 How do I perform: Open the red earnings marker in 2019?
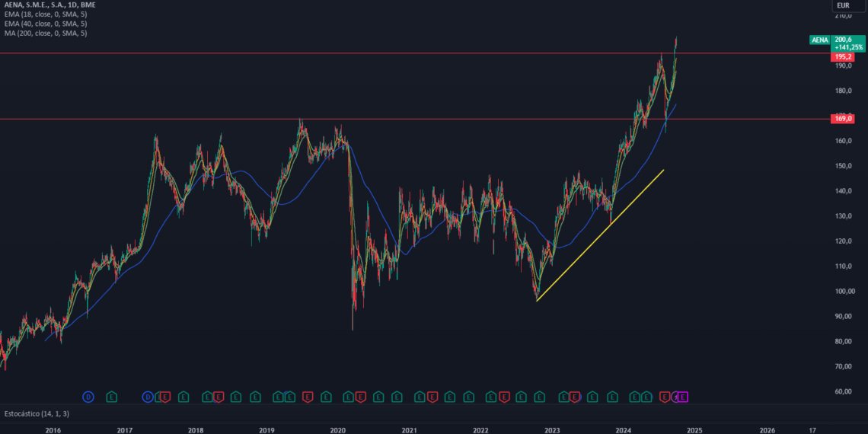tap(308, 397)
